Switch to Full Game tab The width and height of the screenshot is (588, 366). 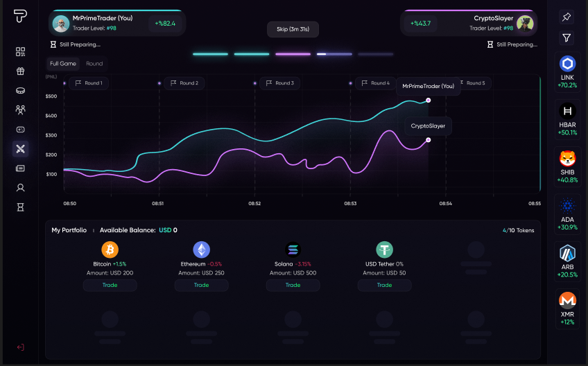point(63,64)
